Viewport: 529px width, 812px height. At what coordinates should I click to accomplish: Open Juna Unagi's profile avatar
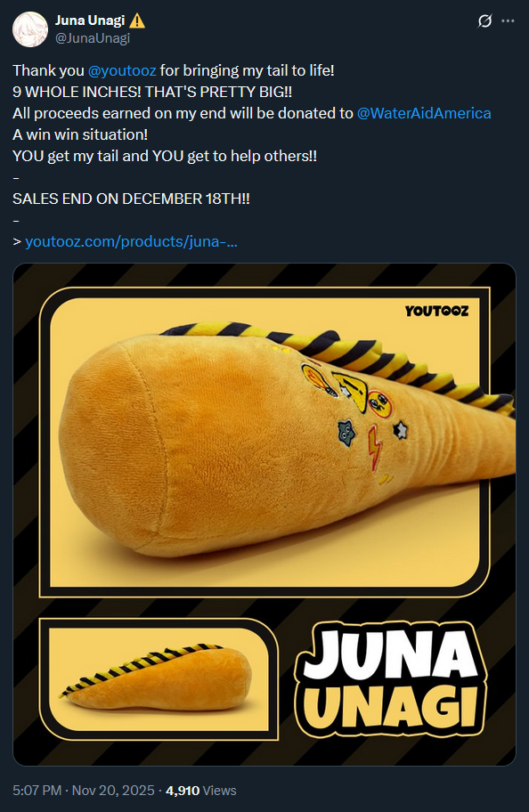coord(30,29)
